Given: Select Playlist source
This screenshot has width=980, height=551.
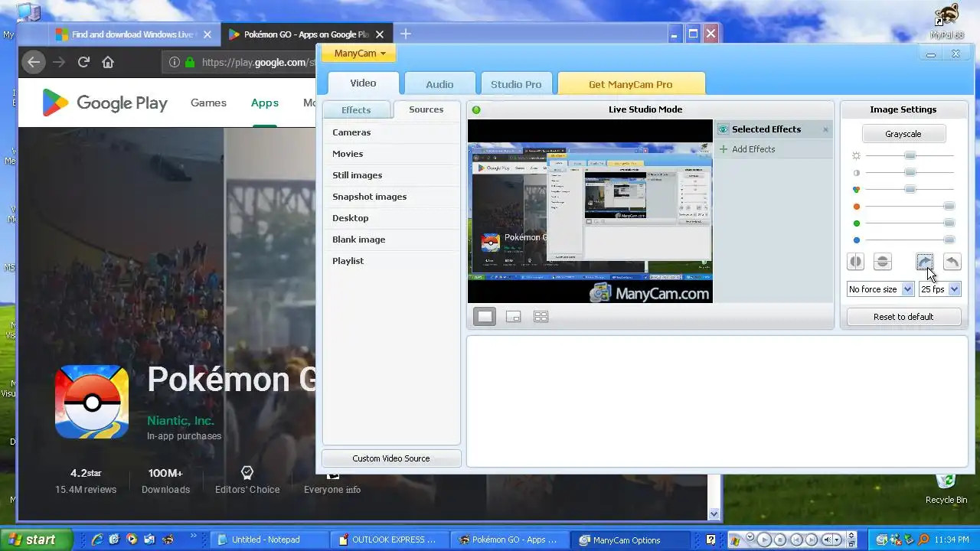Looking at the screenshot, I should coord(390,261).
